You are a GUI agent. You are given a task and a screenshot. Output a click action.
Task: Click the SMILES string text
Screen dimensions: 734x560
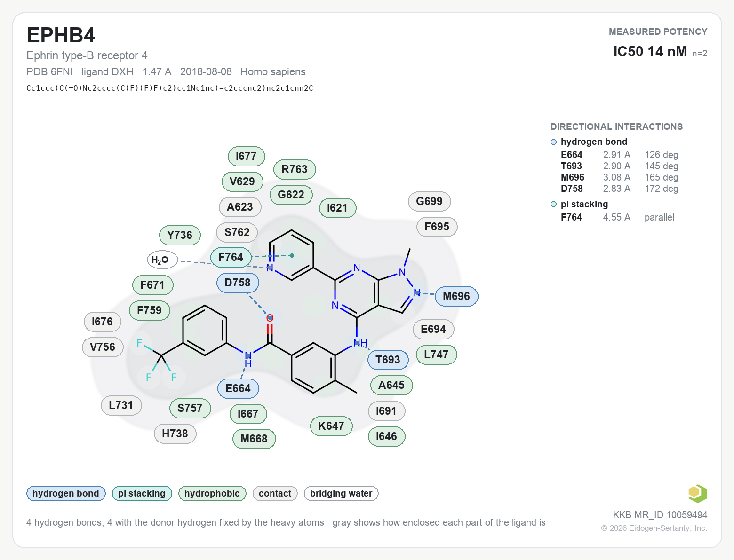[x=170, y=88]
